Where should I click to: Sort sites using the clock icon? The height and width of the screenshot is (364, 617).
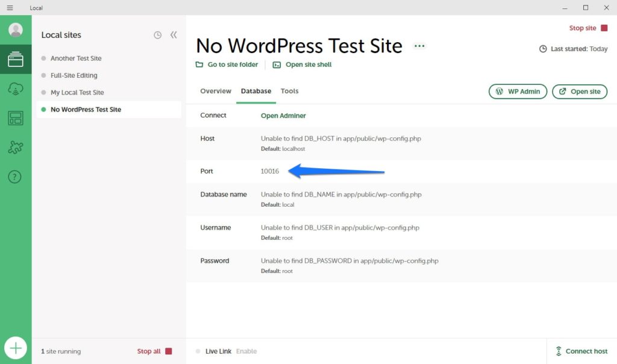(x=157, y=35)
